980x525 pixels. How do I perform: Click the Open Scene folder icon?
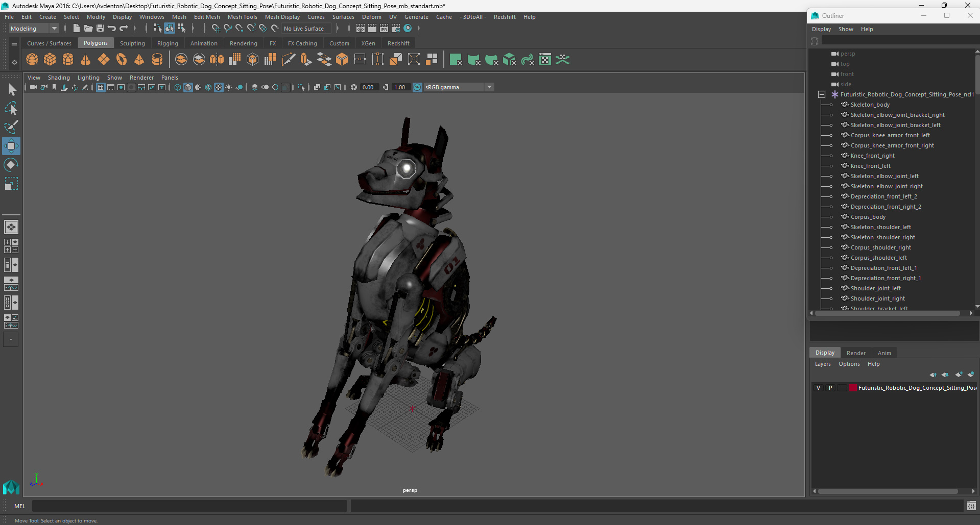(88, 29)
